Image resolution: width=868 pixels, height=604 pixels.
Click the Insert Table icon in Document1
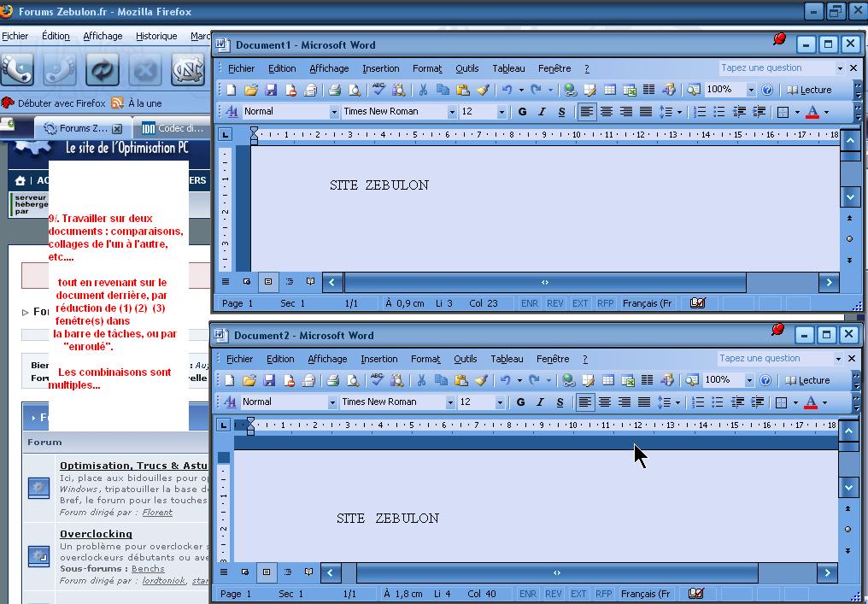[x=610, y=90]
